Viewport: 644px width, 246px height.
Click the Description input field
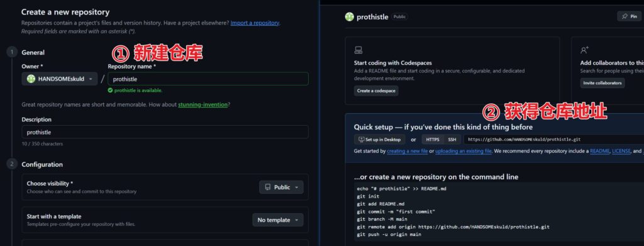165,132
